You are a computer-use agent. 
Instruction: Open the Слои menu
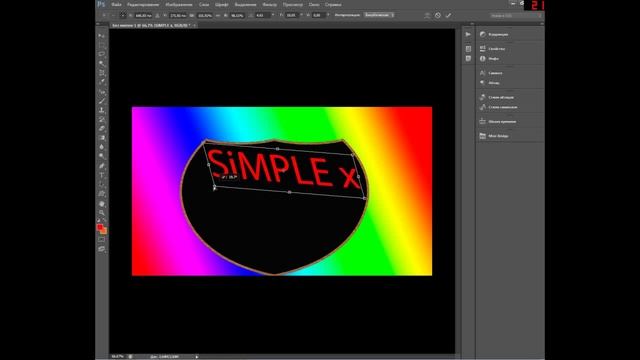(x=204, y=4)
